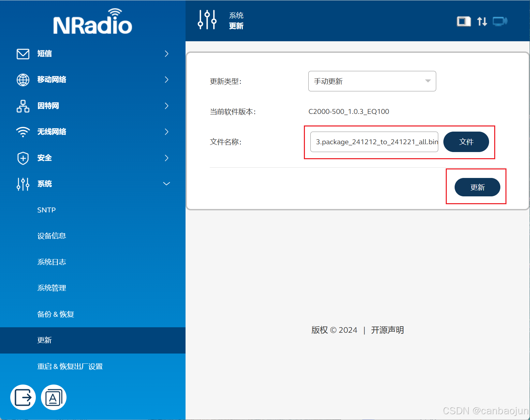Screen dimensions: 530x420
Task: Click the 更新类型 label
Action: click(x=225, y=81)
